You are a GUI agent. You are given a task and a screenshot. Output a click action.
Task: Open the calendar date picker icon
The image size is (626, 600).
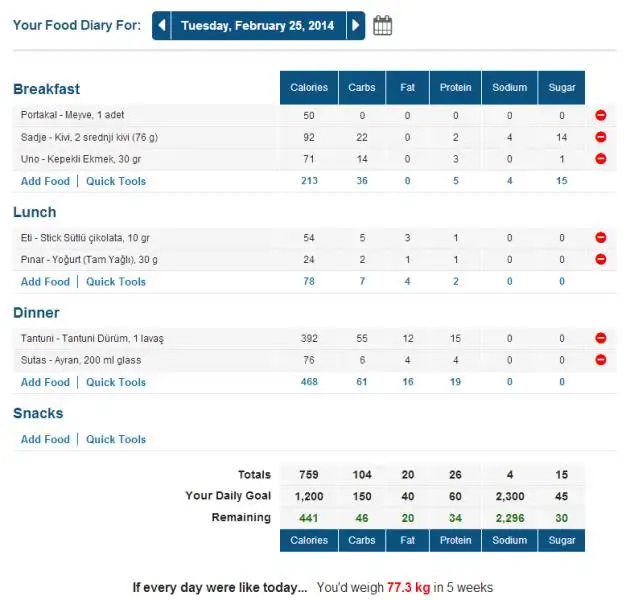[382, 26]
